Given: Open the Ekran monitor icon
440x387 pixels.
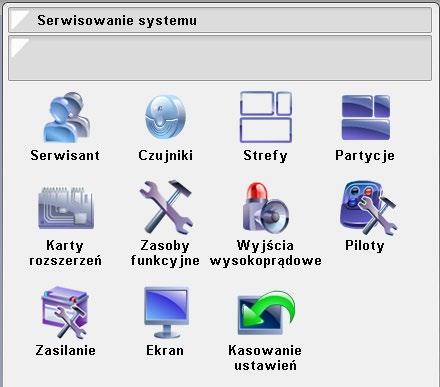Looking at the screenshot, I should pos(166,312).
